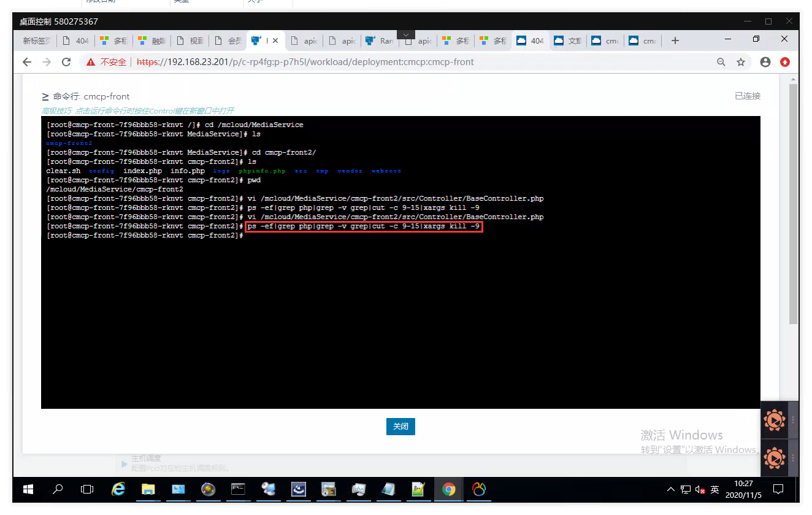Open File Explorer from the taskbar
Viewport: 812px width, 515px height.
[x=148, y=489]
